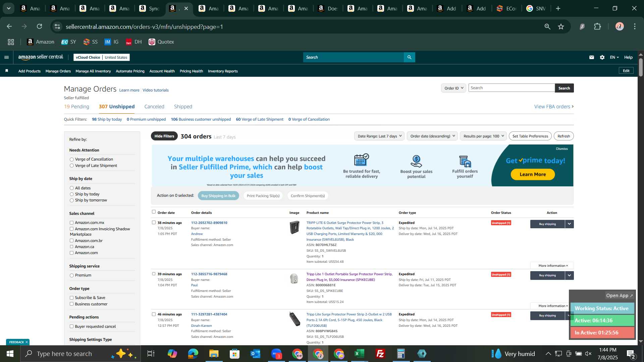Open Account Health in nav bar
This screenshot has height=362, width=644.
point(162,71)
